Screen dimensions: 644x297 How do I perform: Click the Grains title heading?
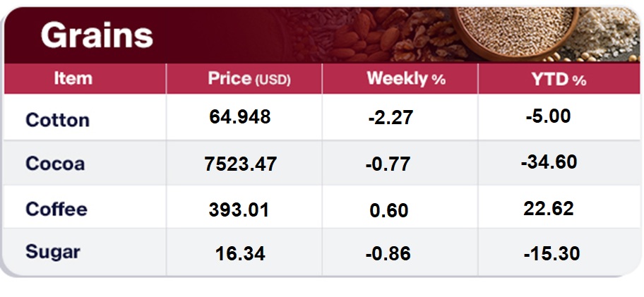(96, 35)
